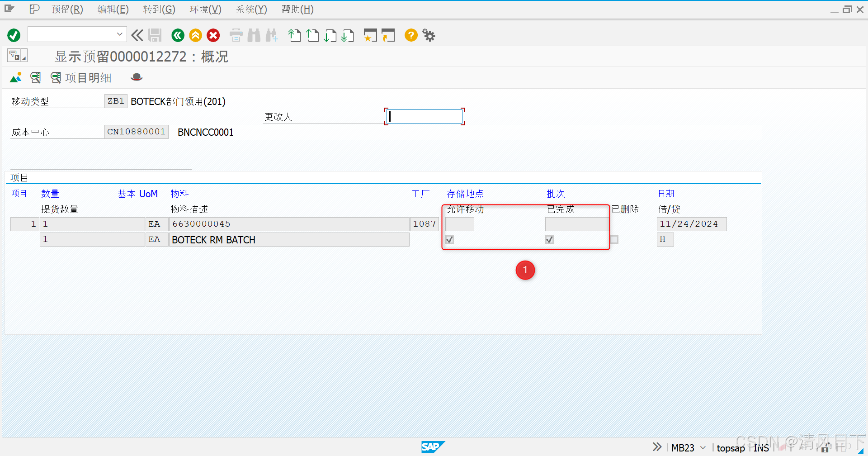This screenshot has width=868, height=456.
Task: Cancel with the red X icon
Action: pos(213,35)
